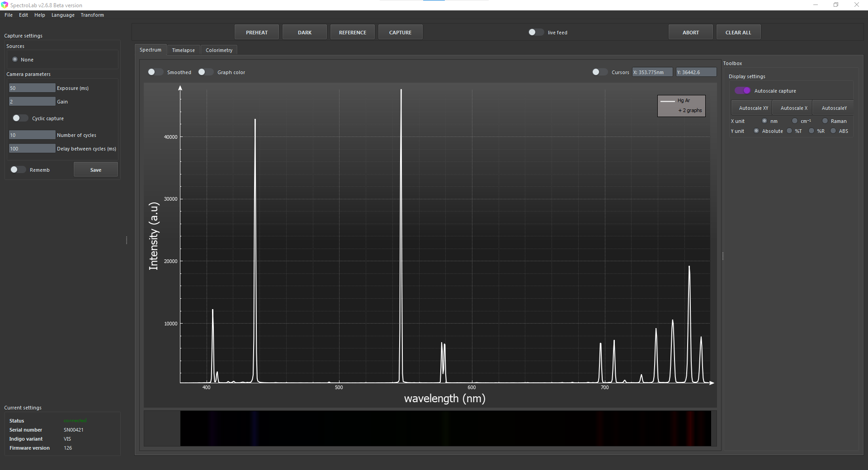Click the firmware version value 126
The width and height of the screenshot is (868, 470).
[68, 448]
